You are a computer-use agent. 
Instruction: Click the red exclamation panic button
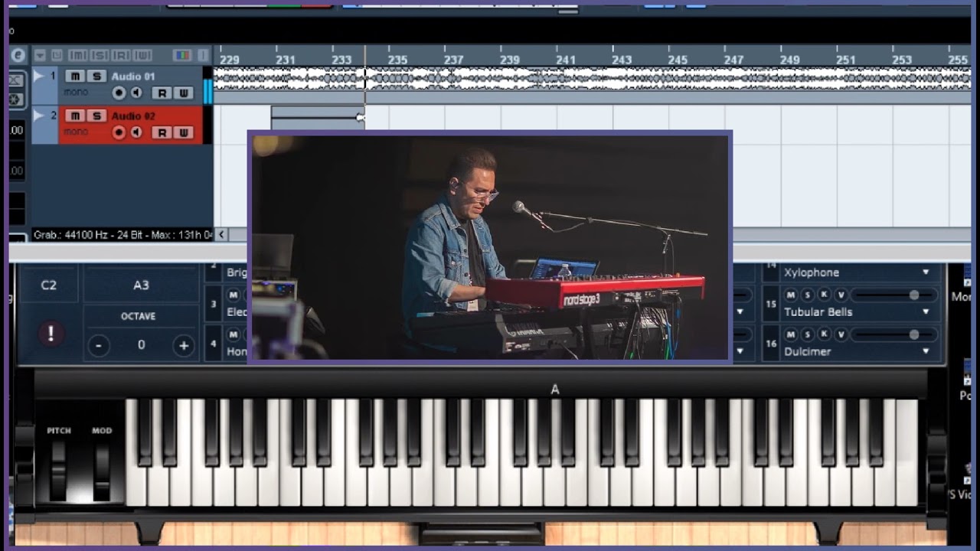pyautogui.click(x=51, y=334)
